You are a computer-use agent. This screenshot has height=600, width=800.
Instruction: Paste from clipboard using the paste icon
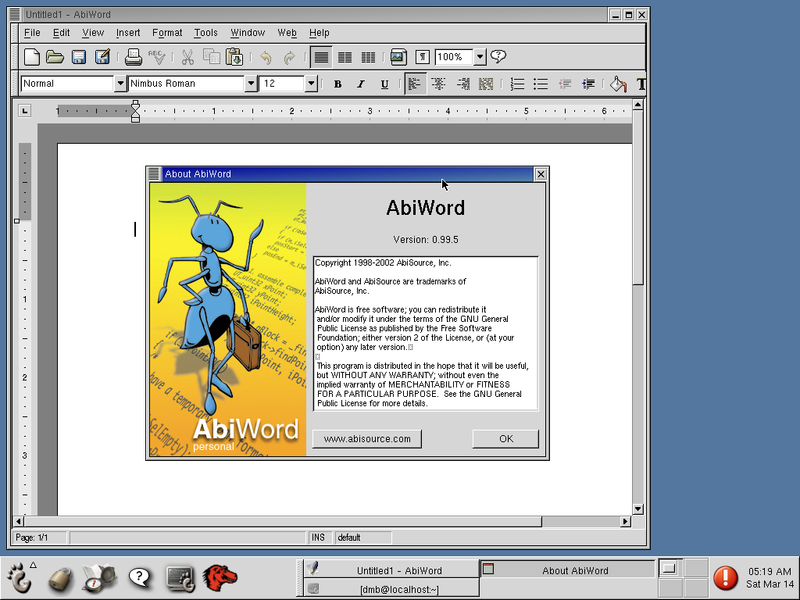(235, 57)
